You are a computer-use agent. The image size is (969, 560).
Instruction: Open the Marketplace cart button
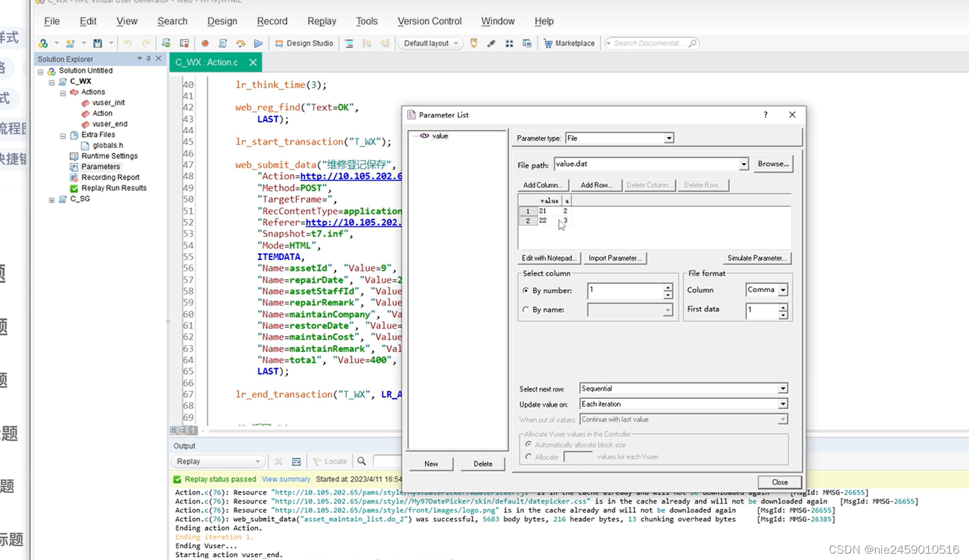(569, 44)
